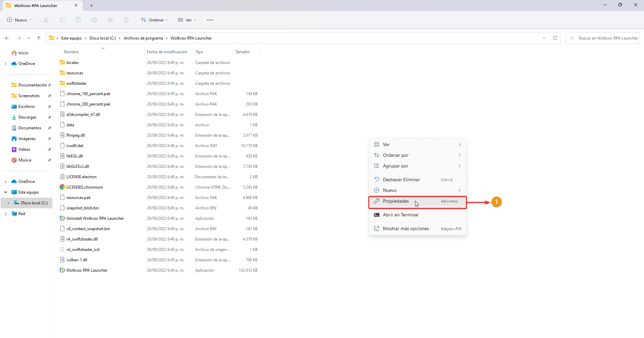Open a new Explorer tab with plus
Viewport: 644px width, 338px height.
coord(92,5)
